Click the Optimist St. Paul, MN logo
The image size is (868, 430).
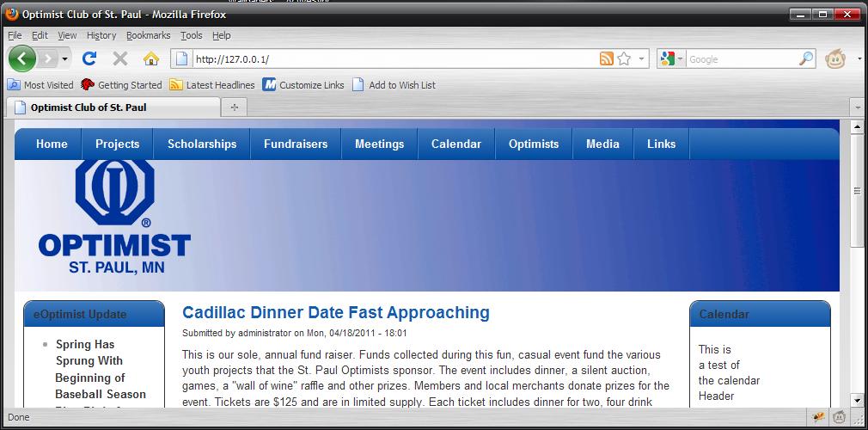tap(114, 218)
